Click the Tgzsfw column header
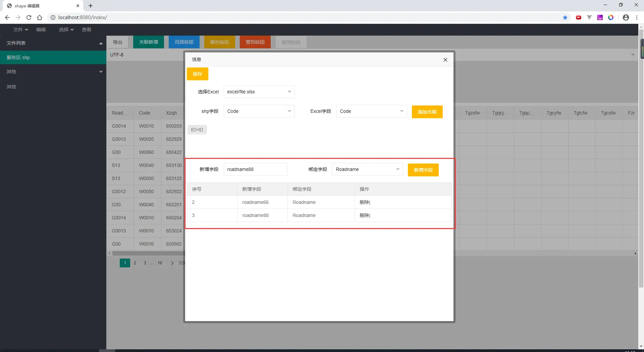Screen dimensions: 644x352 pos(472,113)
